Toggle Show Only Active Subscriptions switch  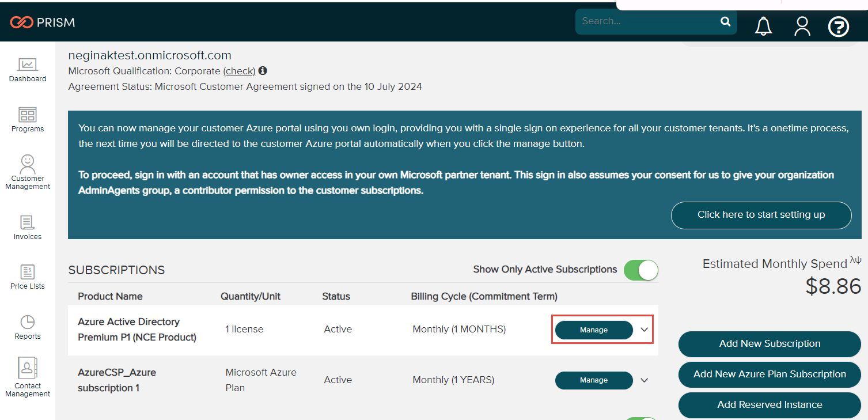click(640, 270)
